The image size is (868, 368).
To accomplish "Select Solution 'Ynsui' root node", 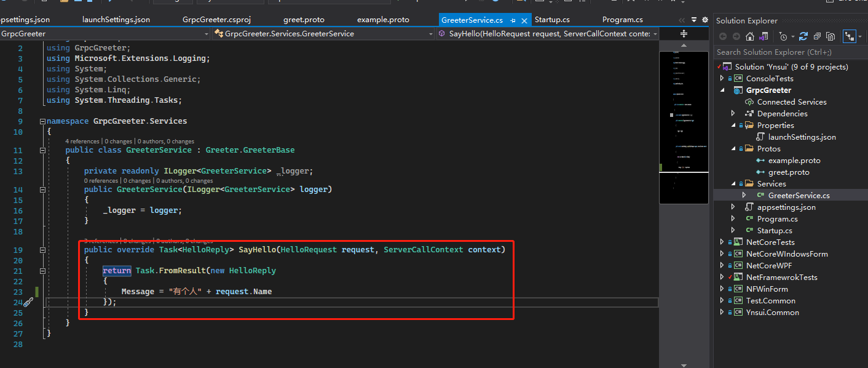I will [791, 66].
